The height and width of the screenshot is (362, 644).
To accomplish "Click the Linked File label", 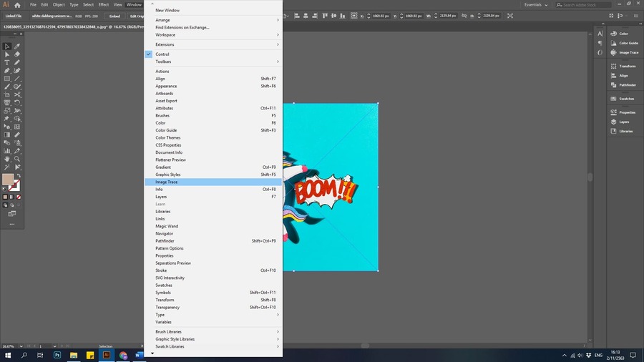I will pos(14,16).
